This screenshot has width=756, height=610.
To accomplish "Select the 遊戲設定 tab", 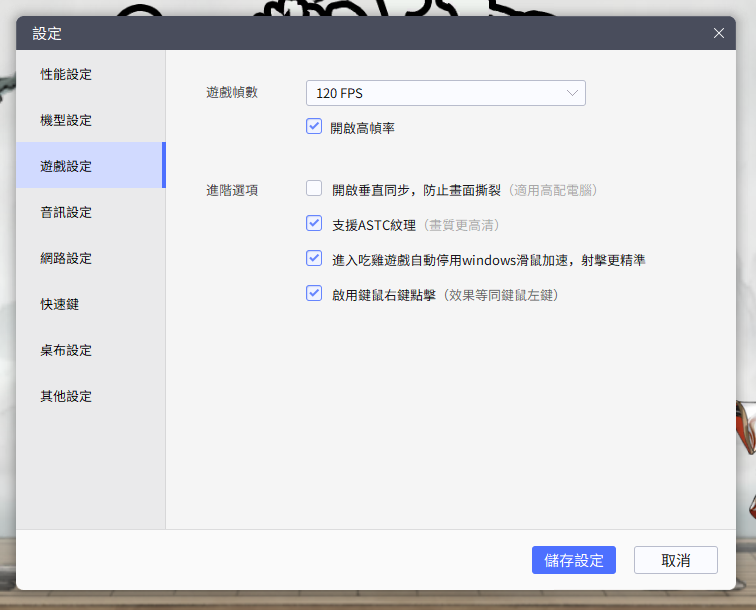I will [x=91, y=165].
